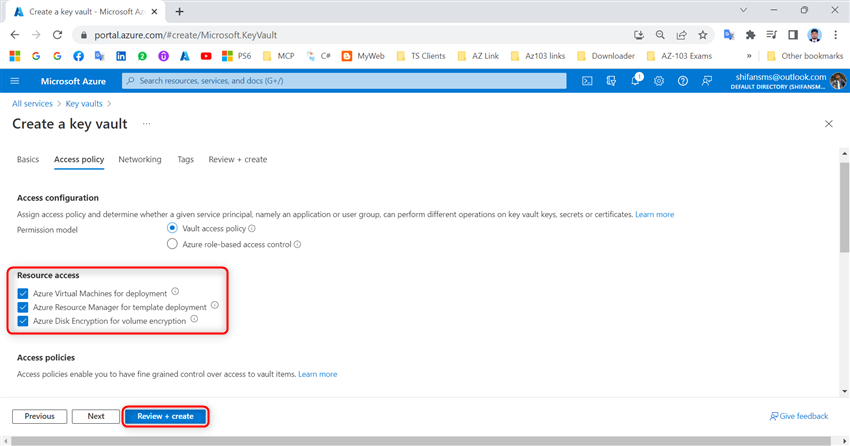This screenshot has height=446, width=850.
Task: Go to Key vaults breadcrumb
Action: click(x=84, y=104)
